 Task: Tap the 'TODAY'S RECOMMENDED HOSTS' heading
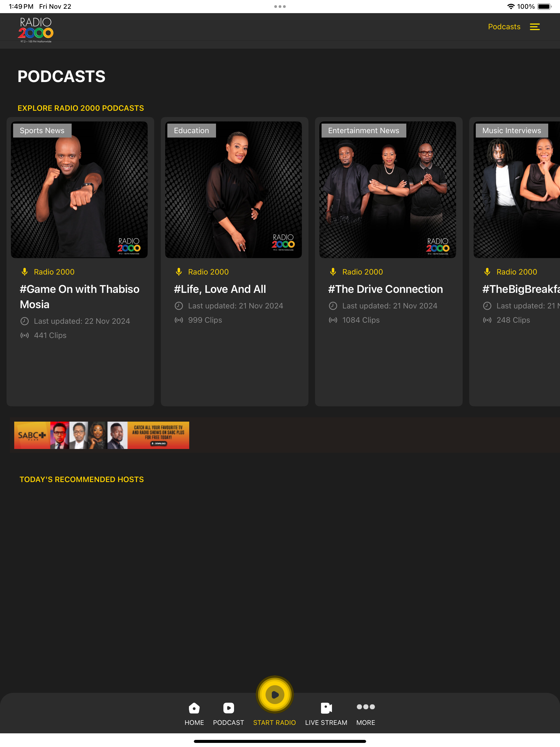tap(82, 480)
